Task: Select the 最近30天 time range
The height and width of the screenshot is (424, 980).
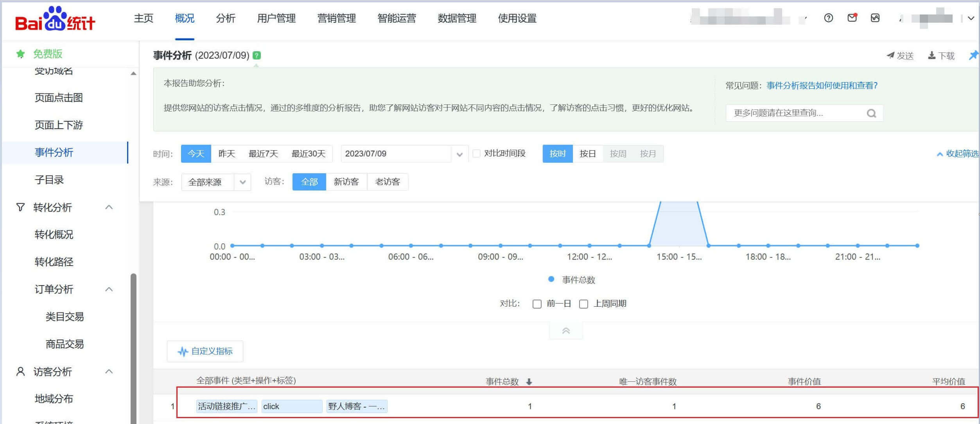Action: (309, 154)
